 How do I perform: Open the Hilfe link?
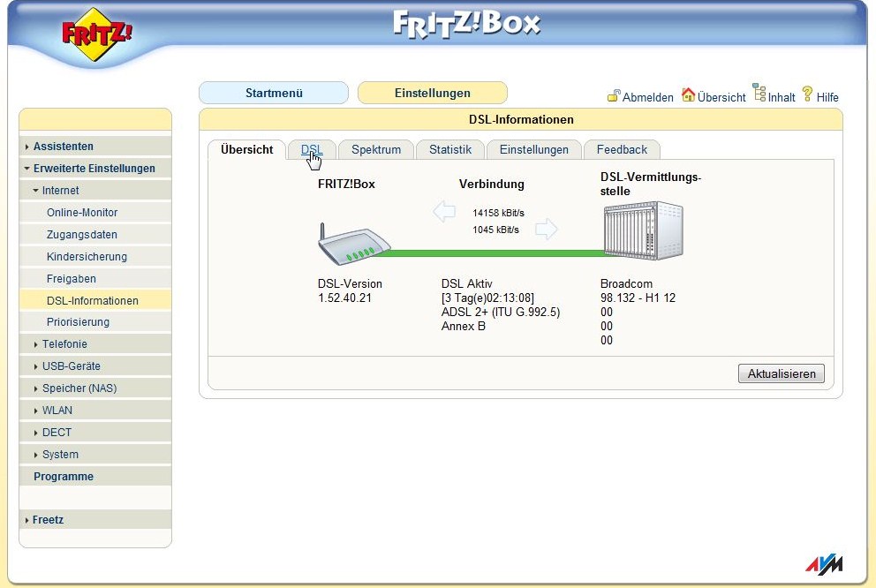coord(827,97)
